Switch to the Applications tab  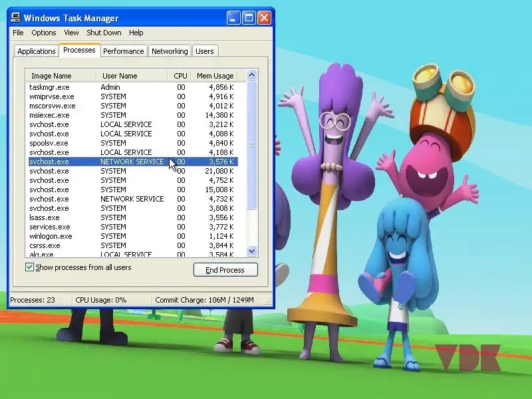point(37,51)
